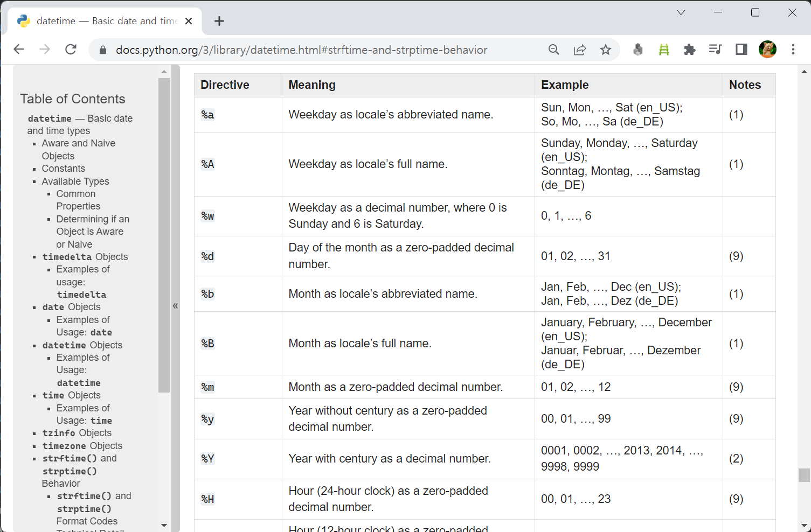
Task: Open 'Examples of usage: timedelta' link
Action: [82, 282]
